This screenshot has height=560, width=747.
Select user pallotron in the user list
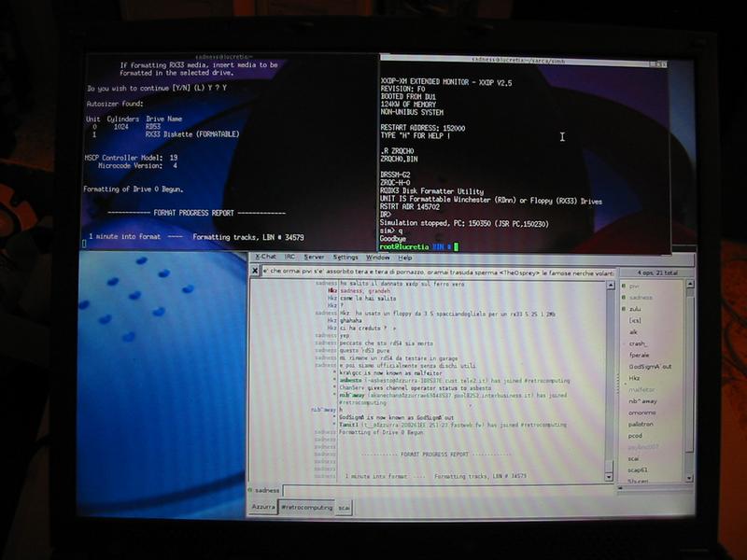tap(641, 424)
